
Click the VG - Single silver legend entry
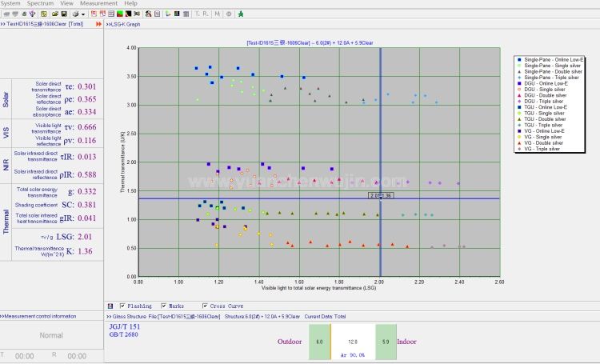coord(540,137)
